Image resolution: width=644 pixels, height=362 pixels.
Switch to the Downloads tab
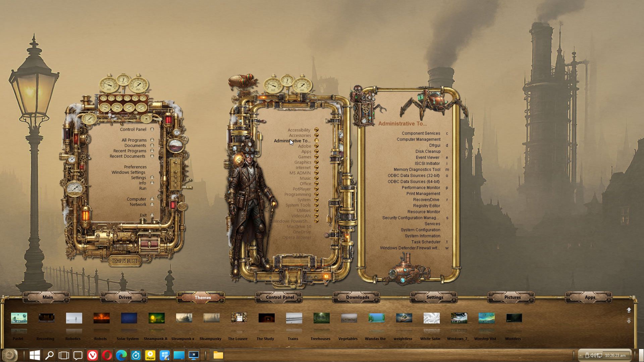357,297
